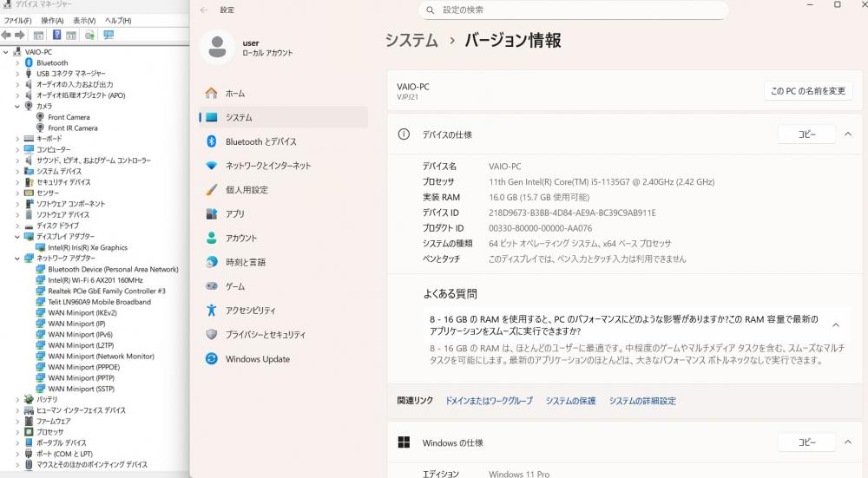Viewport: 868px width, 478px height.
Task: Go back using Settings back arrow
Action: tap(204, 10)
